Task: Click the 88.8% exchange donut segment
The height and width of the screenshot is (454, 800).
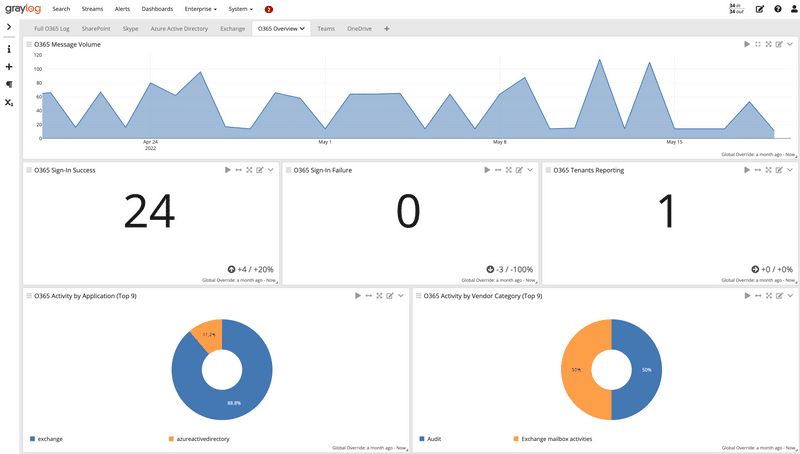Action: 234,403
